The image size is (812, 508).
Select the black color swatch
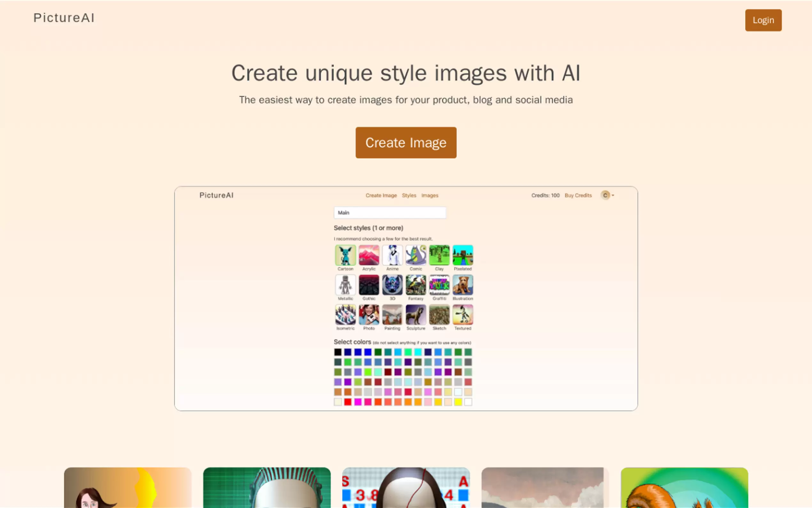coord(338,352)
